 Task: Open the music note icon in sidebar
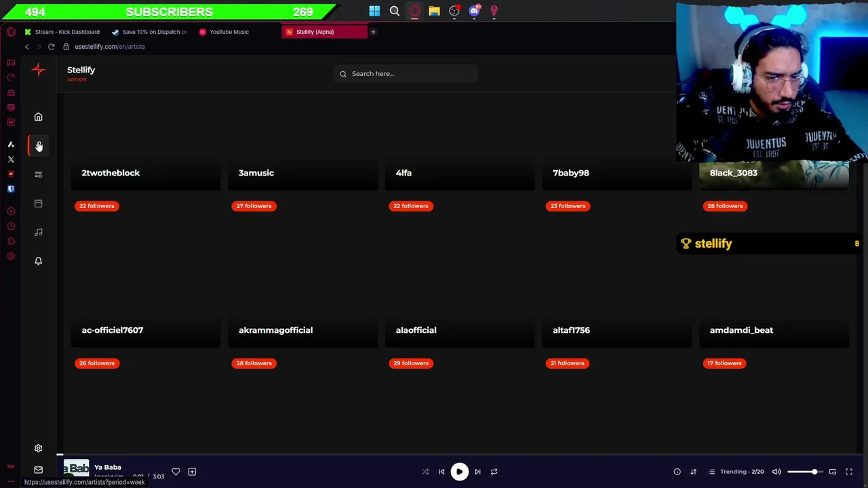click(38, 232)
